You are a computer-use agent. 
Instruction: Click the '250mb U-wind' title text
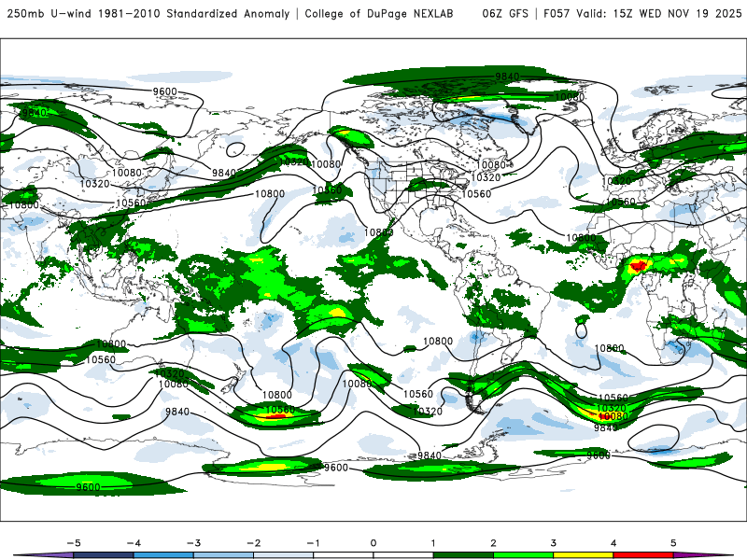pos(49,14)
